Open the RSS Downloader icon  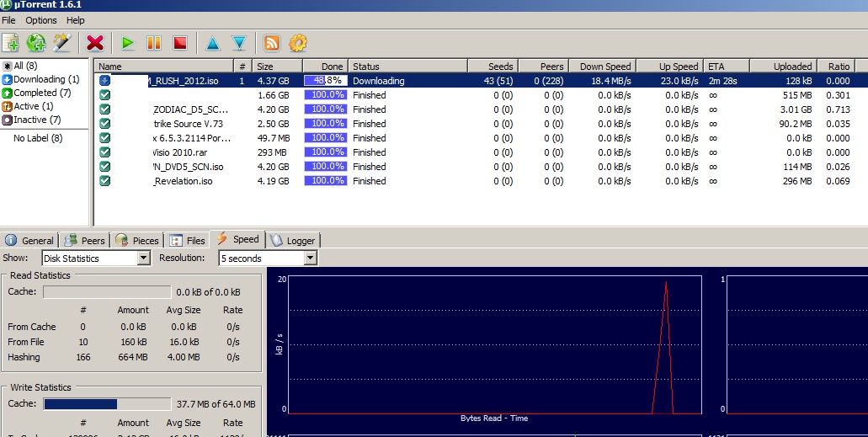point(271,43)
